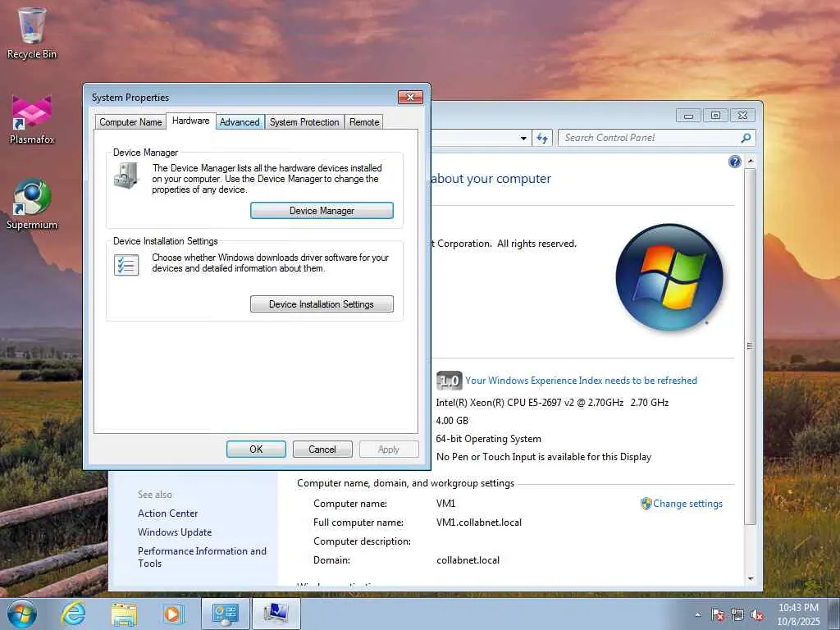
Task: Click the Apply button
Action: pyautogui.click(x=389, y=450)
